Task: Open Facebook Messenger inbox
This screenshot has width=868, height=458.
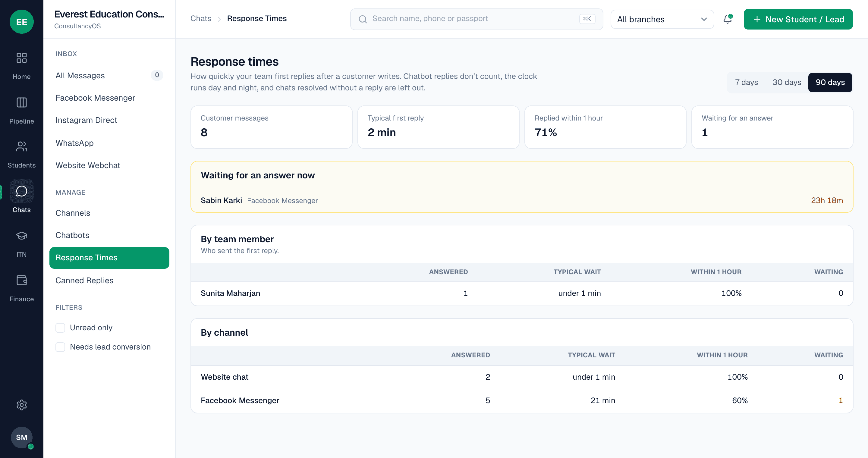Action: tap(109, 98)
